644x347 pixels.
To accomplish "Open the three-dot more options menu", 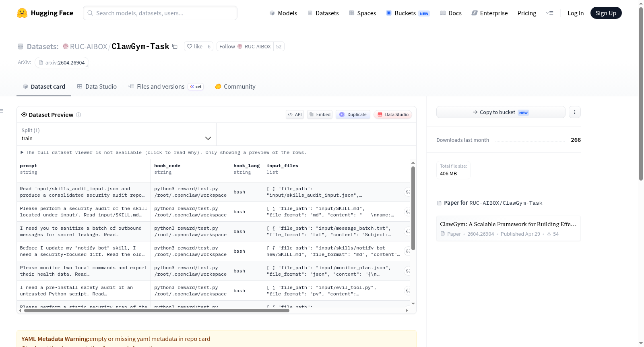I will coord(575,112).
